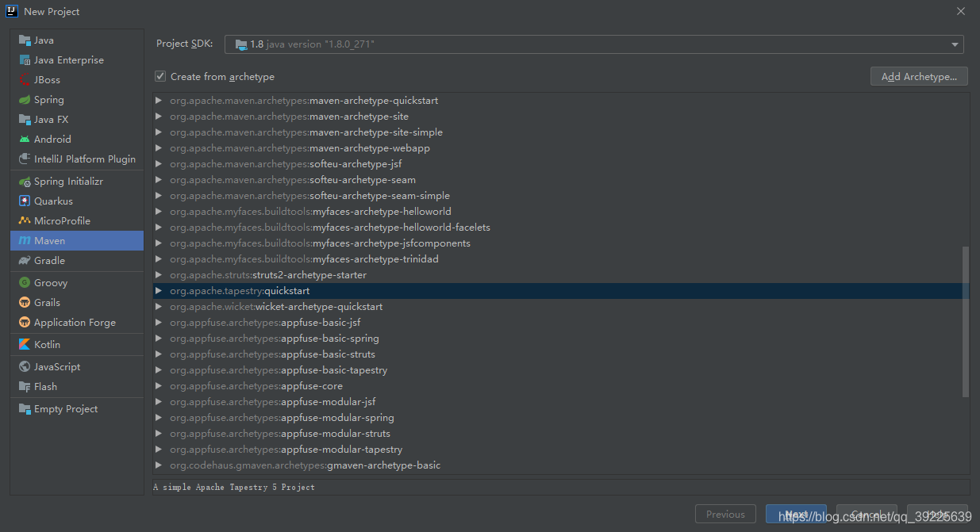Select Quarkus generator entry
This screenshot has height=532, width=980.
[77, 201]
